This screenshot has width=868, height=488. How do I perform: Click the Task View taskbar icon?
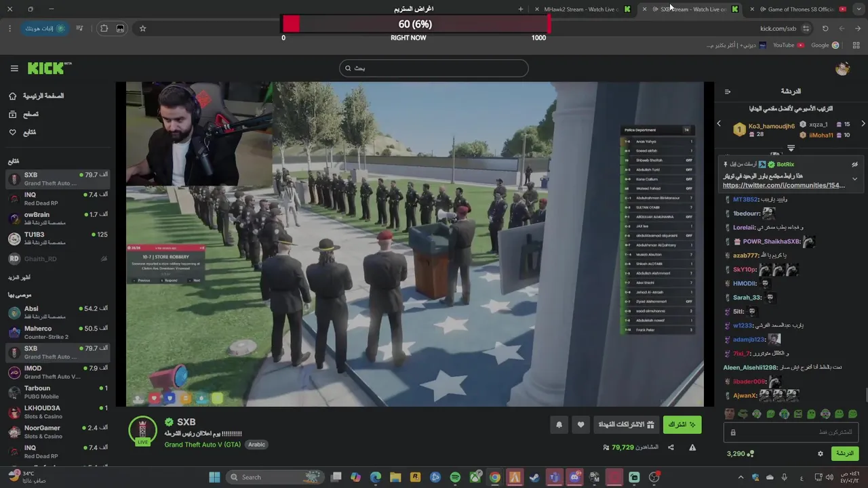click(x=336, y=477)
